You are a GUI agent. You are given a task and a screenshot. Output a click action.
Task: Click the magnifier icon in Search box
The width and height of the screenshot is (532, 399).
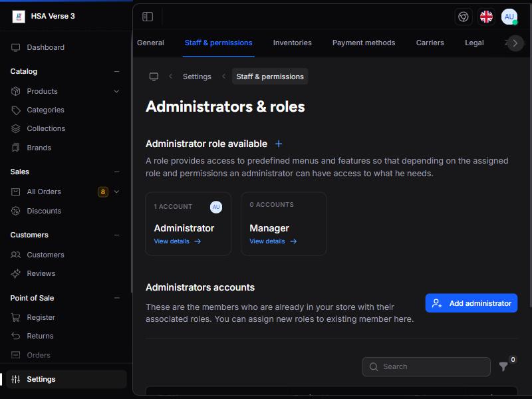[374, 367]
